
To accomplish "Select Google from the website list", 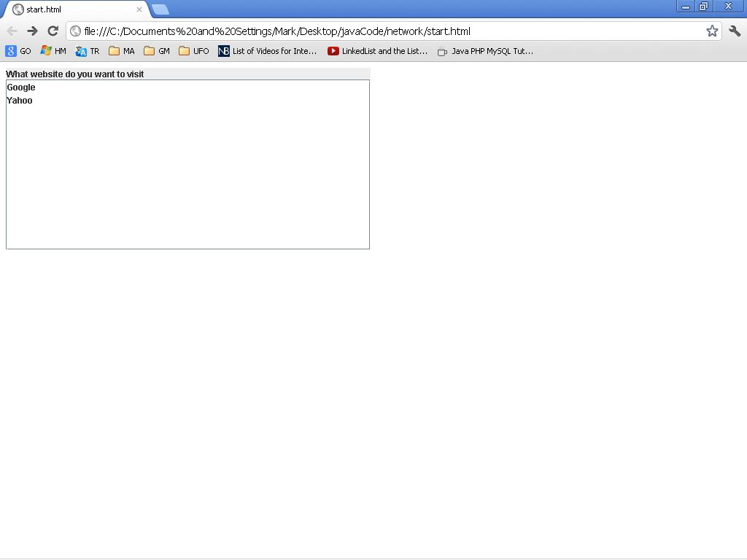I will click(21, 87).
